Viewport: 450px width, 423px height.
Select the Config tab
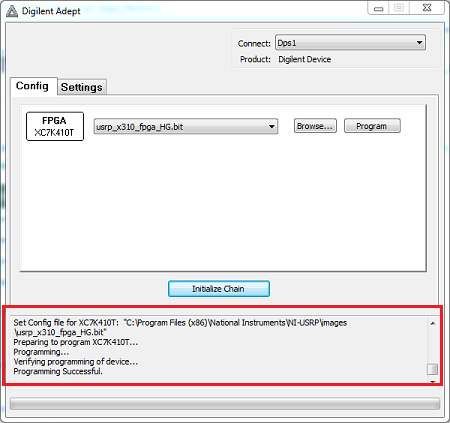click(32, 86)
